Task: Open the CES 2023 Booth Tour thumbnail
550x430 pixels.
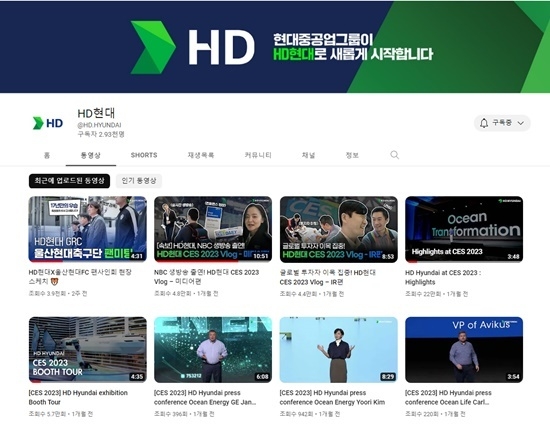Action: click(x=88, y=350)
